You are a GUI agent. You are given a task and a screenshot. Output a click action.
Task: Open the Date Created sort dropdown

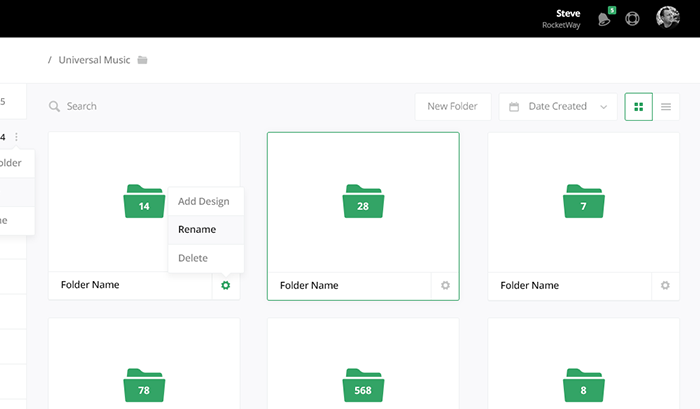tap(558, 106)
